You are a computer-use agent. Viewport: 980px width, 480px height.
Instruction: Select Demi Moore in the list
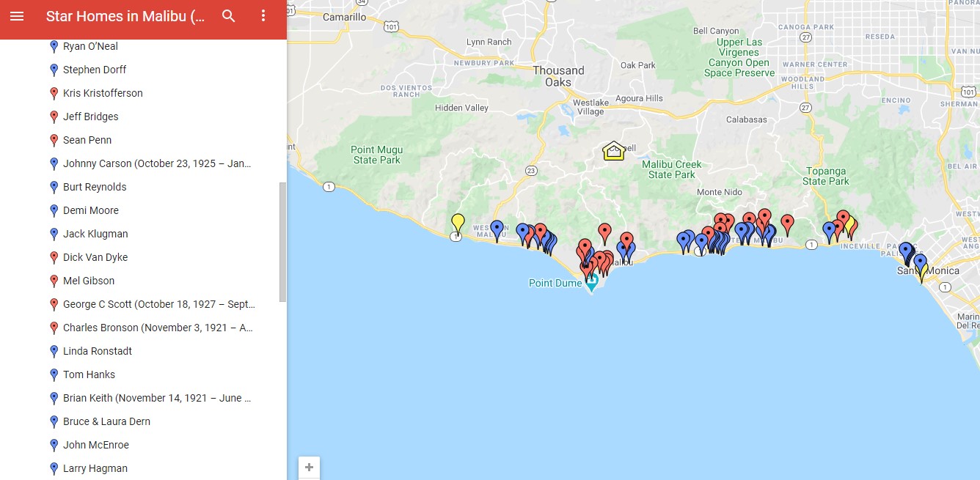(x=91, y=210)
